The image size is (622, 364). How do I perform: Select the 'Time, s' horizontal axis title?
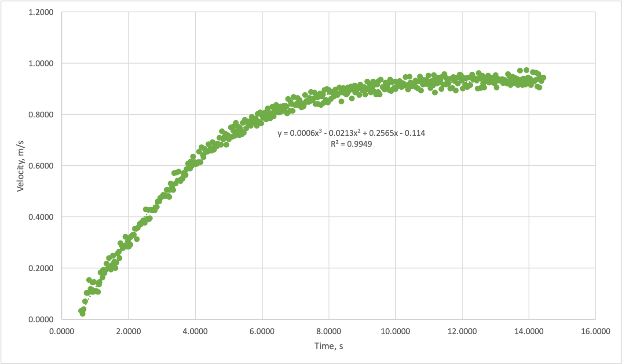(x=329, y=346)
